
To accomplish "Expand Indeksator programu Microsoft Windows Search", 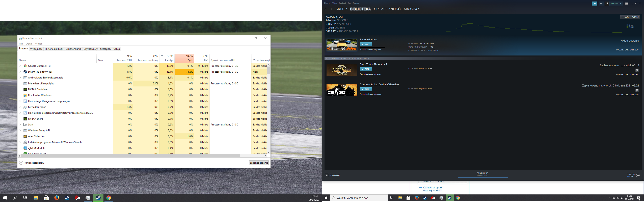I will [20, 142].
